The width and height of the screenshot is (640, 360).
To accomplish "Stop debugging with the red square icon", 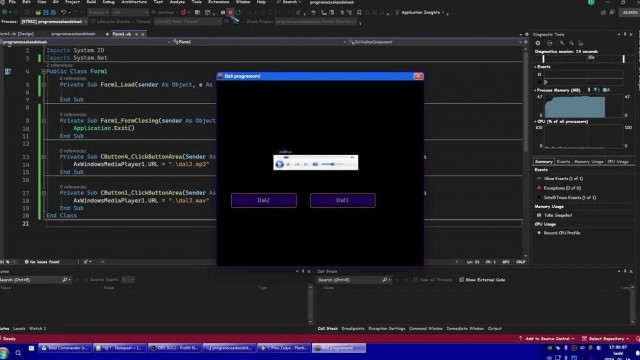I will click(230, 13).
